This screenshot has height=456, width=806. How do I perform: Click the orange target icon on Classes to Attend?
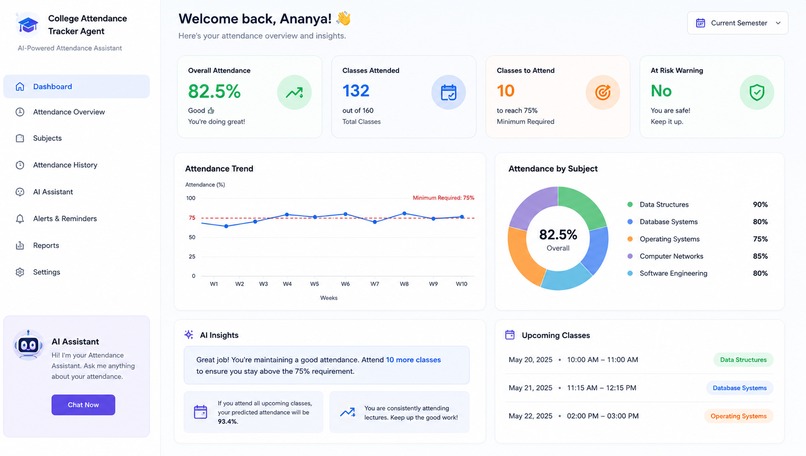(x=602, y=93)
